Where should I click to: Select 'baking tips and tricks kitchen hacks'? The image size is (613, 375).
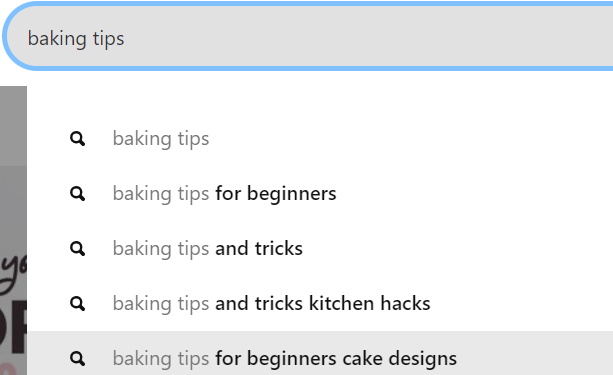coord(320,303)
